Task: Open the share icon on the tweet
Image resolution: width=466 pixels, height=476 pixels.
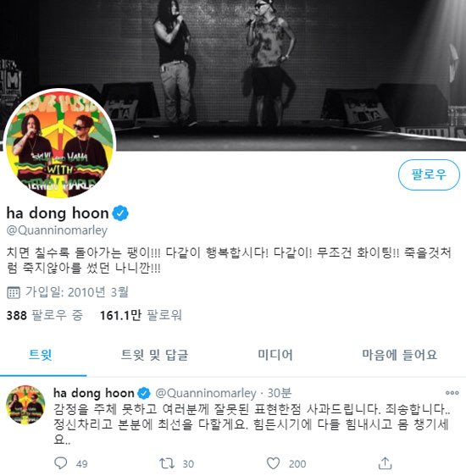Action: coord(385,463)
